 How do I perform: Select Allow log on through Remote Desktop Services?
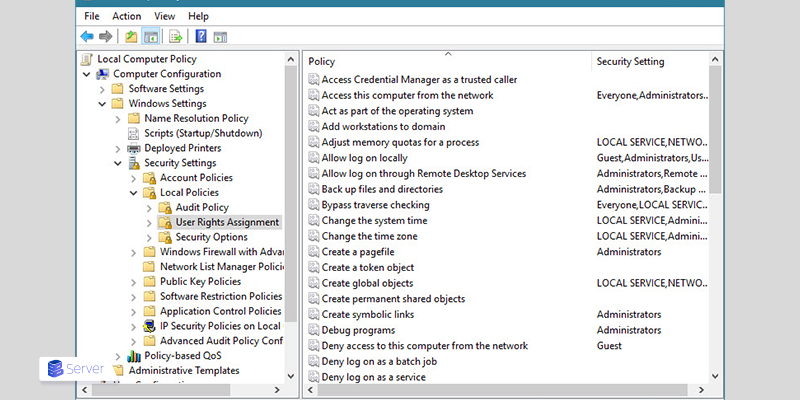click(423, 173)
